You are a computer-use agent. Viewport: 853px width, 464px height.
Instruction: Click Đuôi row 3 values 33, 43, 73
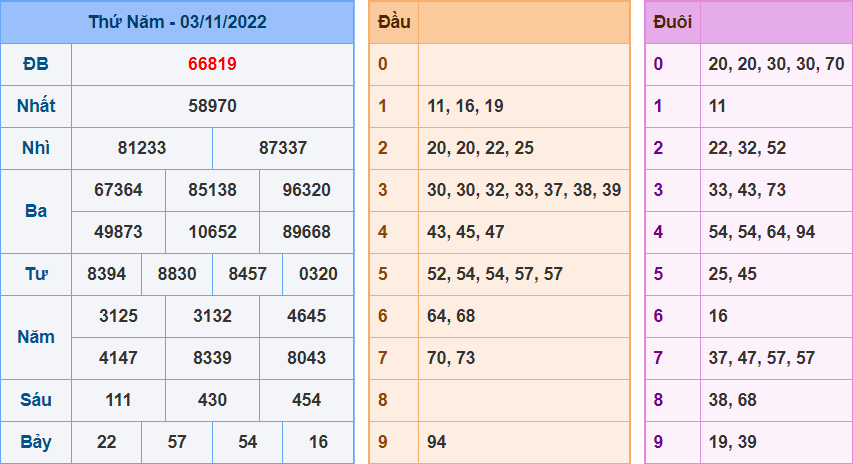[x=747, y=189]
